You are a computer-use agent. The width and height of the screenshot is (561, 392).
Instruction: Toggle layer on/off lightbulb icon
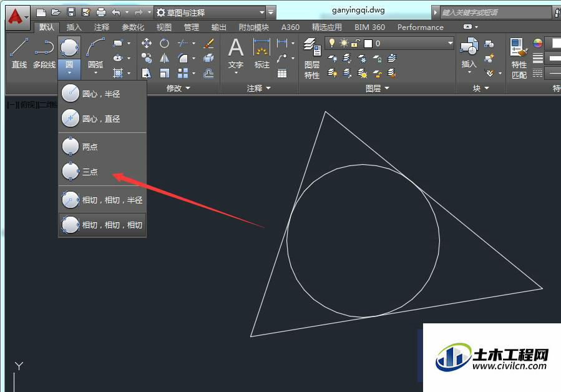pos(332,43)
